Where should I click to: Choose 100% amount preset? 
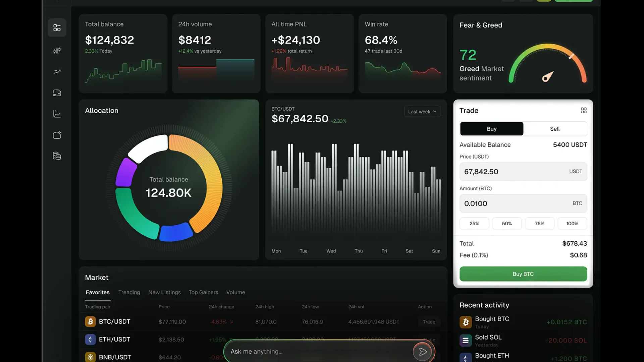[572, 224]
